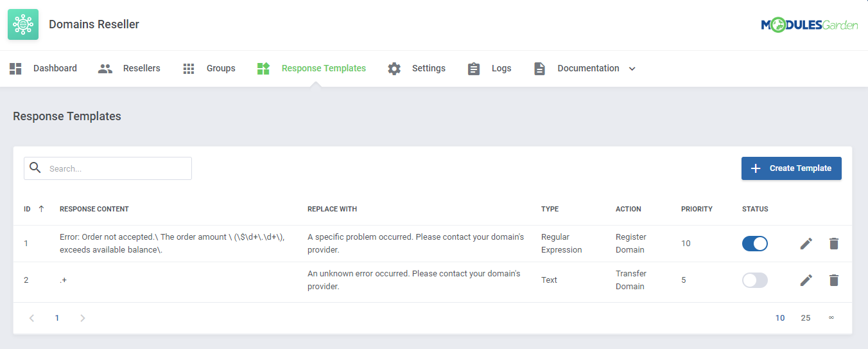Delete the Register Domain template row
The width and height of the screenshot is (868, 349).
pos(833,244)
